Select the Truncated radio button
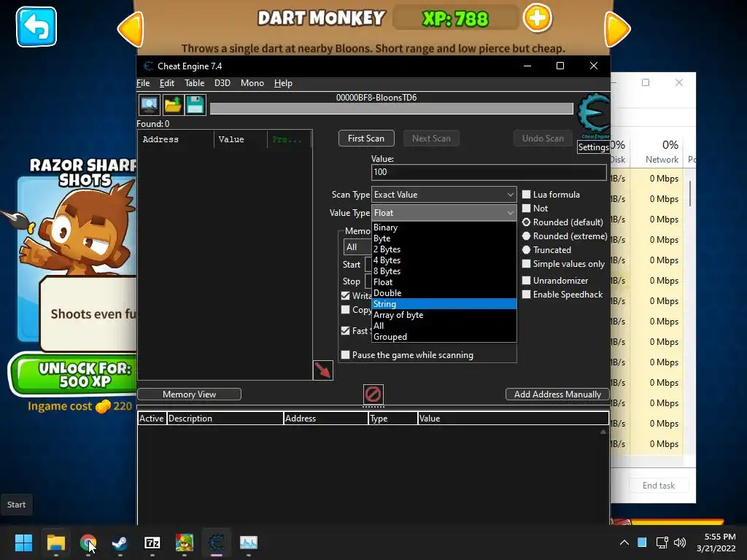Image resolution: width=747 pixels, height=560 pixels. [527, 249]
